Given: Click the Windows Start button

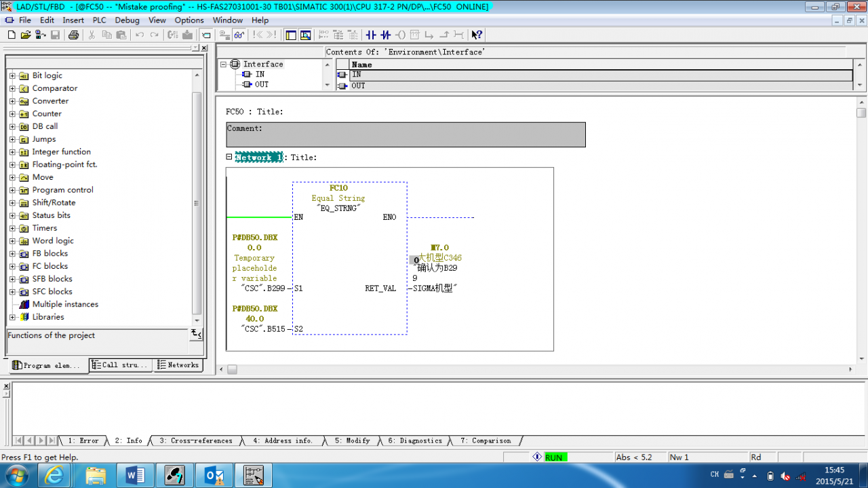Looking at the screenshot, I should point(17,475).
